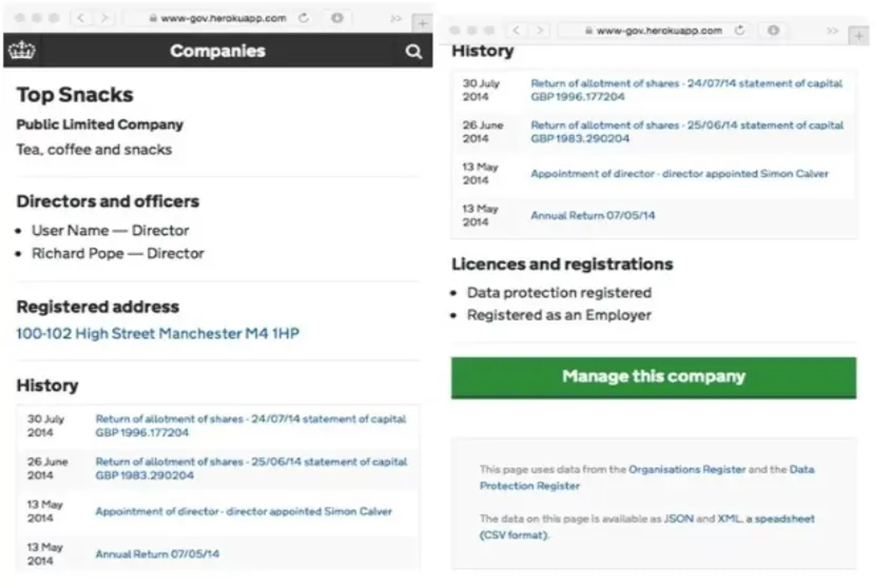Reload page in the right browser window
Viewport: 875px width, 588px height.
740,30
